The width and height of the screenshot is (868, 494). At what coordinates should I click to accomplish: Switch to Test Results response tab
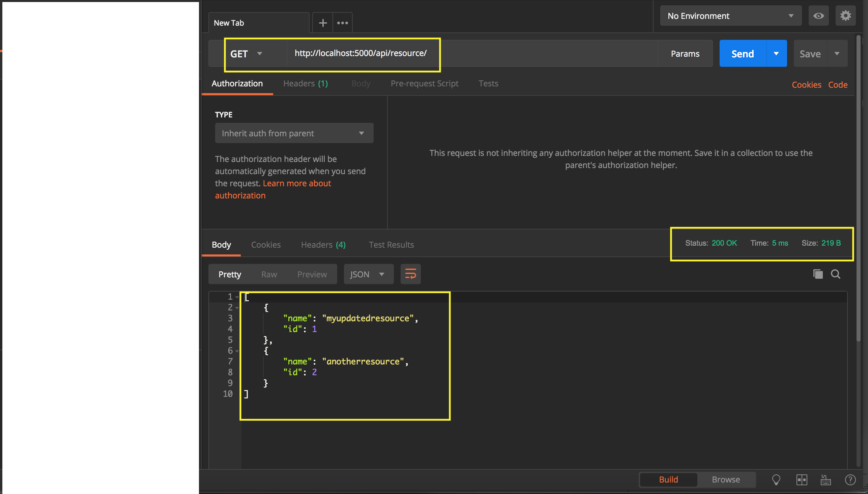pyautogui.click(x=391, y=245)
